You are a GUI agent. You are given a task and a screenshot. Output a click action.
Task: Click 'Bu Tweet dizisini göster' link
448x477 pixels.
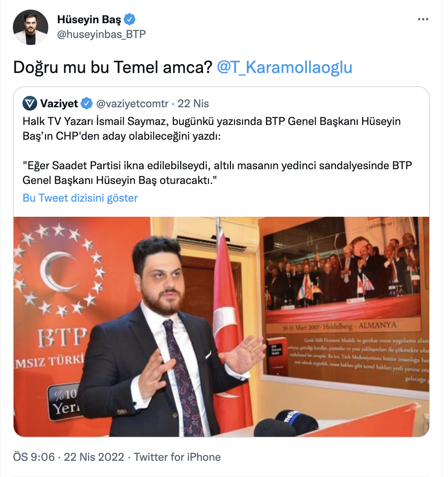click(x=80, y=198)
